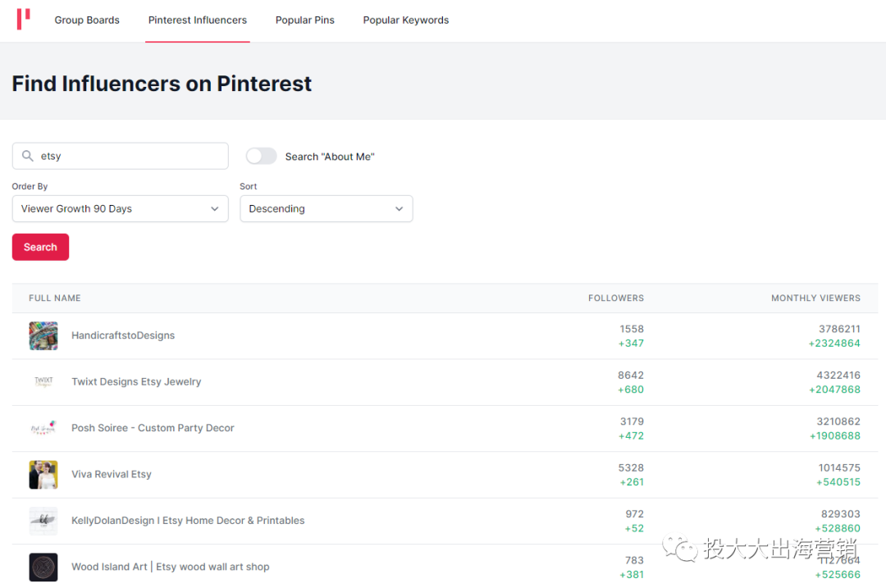Click the search magnifier icon
The width and height of the screenshot is (886, 588).
coord(28,156)
